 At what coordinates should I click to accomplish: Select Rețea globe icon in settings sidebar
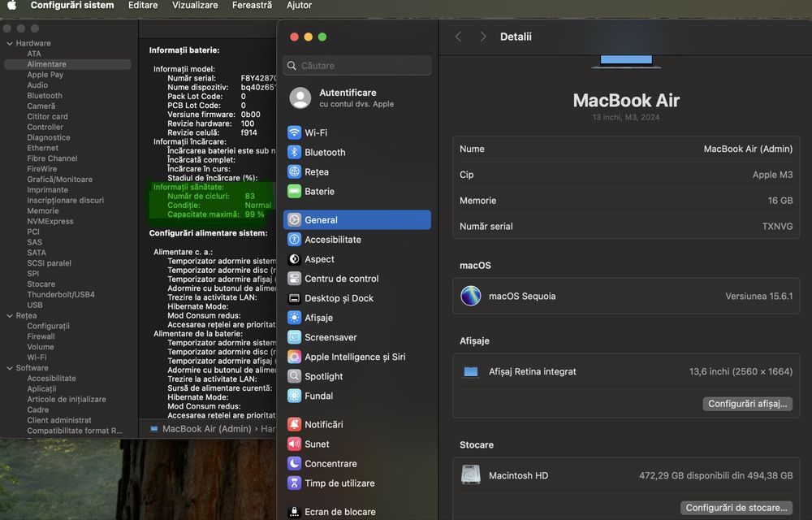click(294, 171)
